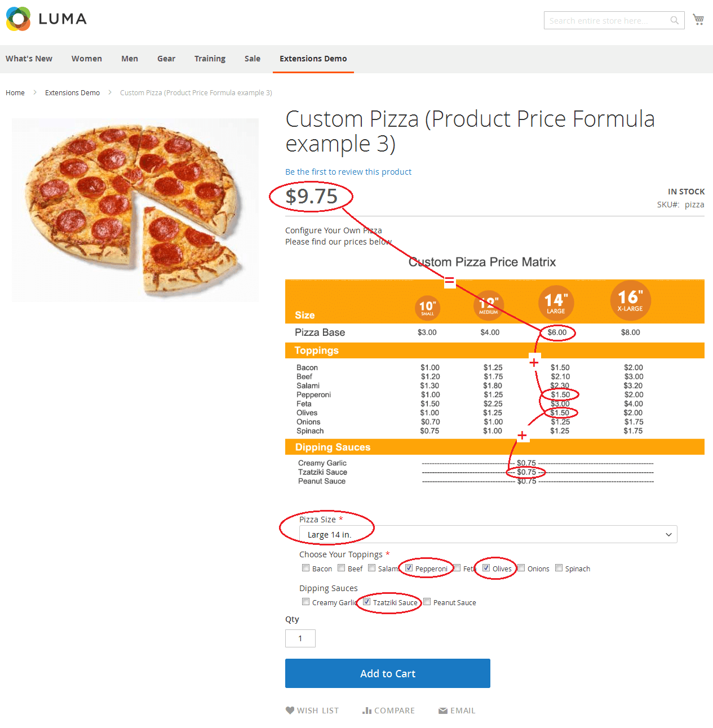Click the Wish List heart icon

tap(290, 710)
